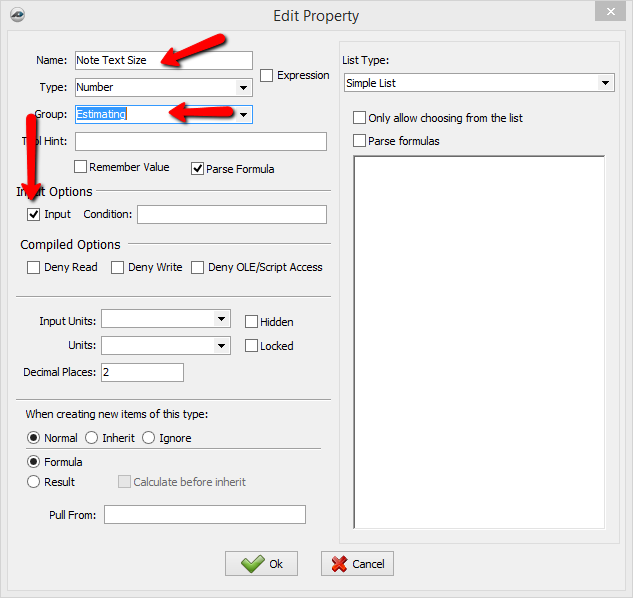
Task: Open the Type dropdown showing Number
Action: point(243,88)
